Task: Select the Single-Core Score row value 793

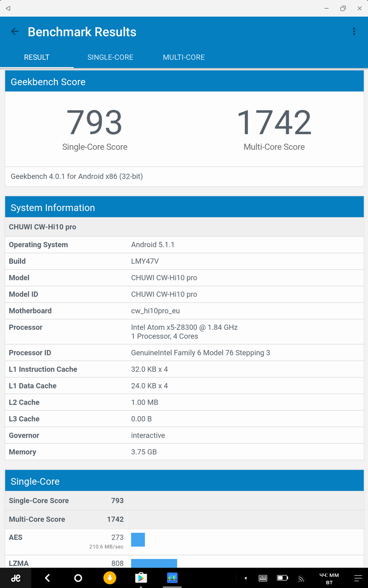Action: (117, 501)
